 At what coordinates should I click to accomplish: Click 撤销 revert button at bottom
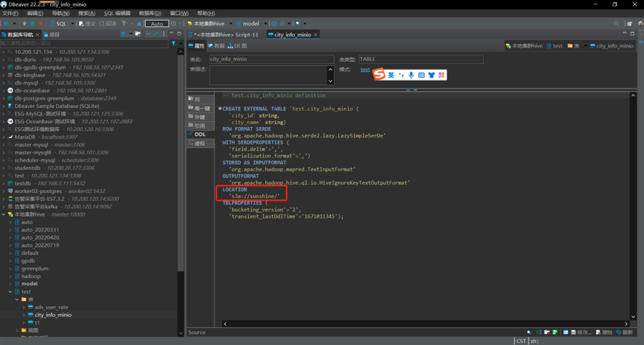point(603,332)
